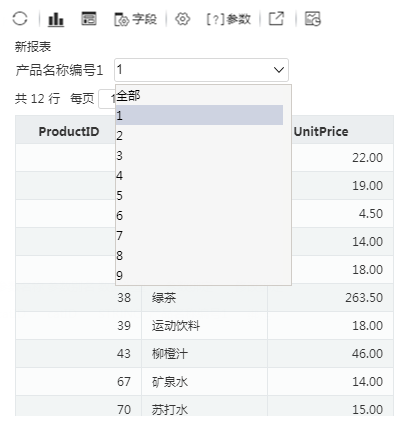Click the scheduled report icon
This screenshot has width=420, height=433.
pyautogui.click(x=313, y=18)
